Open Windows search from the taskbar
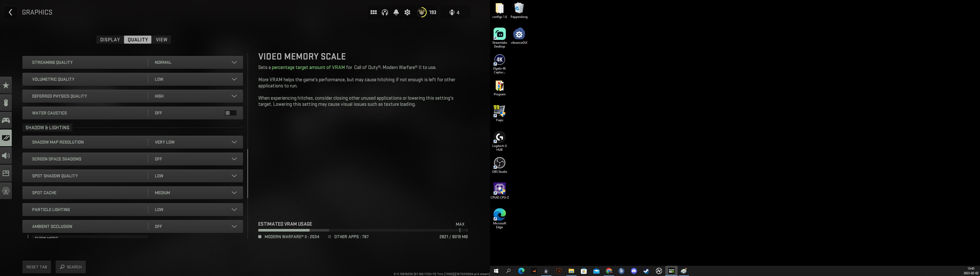The image size is (980, 276). coord(509,271)
